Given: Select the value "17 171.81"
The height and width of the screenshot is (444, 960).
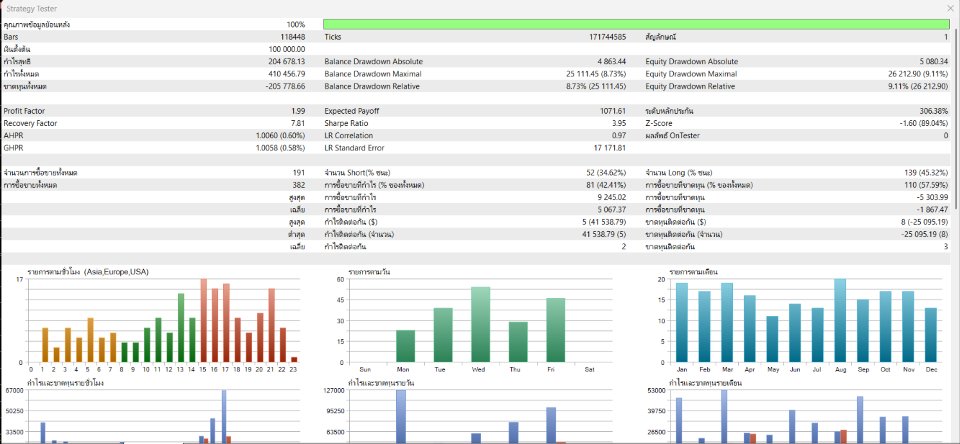Looking at the screenshot, I should pyautogui.click(x=610, y=148).
